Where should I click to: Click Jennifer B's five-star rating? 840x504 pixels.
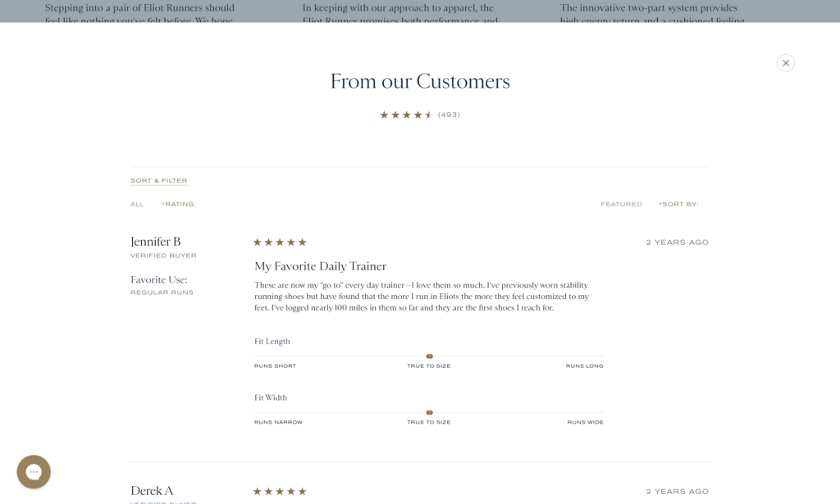coord(280,243)
